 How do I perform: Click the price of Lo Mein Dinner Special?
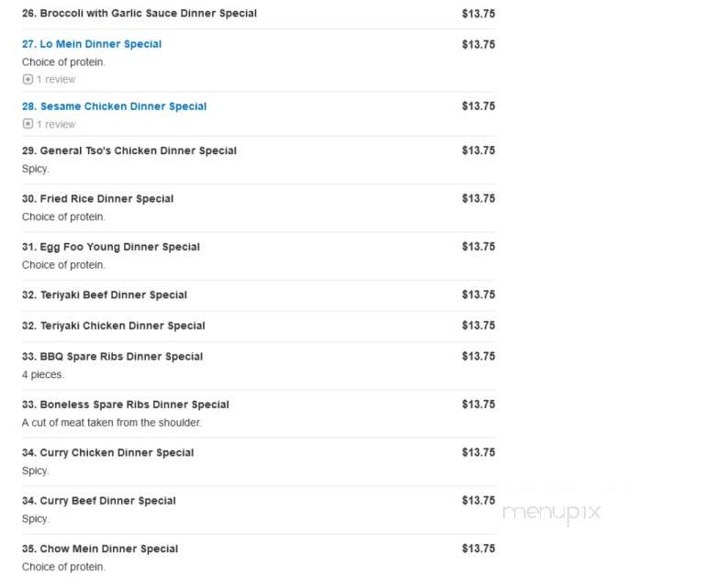(478, 44)
